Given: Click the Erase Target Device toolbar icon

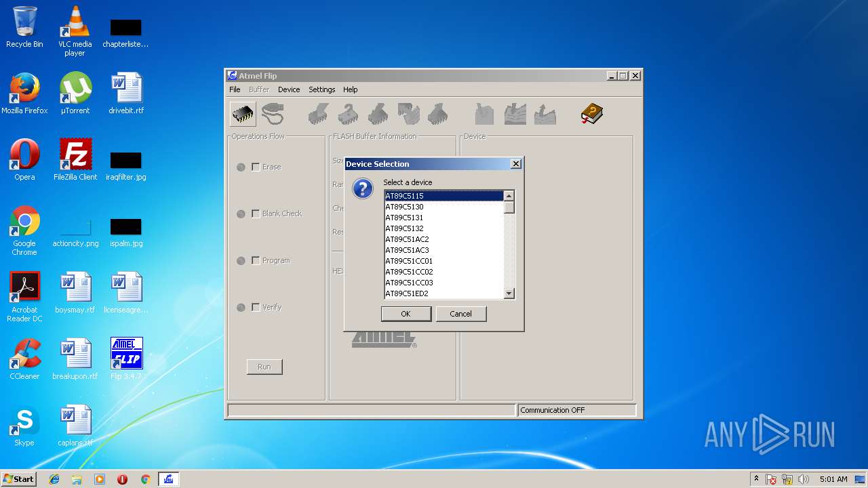Looking at the screenshot, I should coord(319,114).
